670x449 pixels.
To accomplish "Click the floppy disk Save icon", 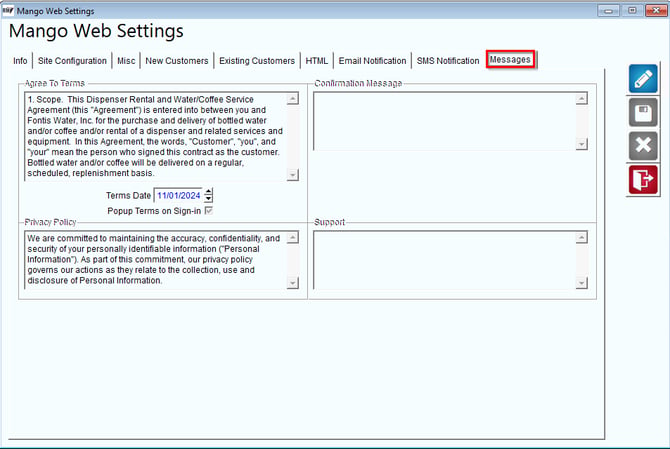I will click(643, 112).
